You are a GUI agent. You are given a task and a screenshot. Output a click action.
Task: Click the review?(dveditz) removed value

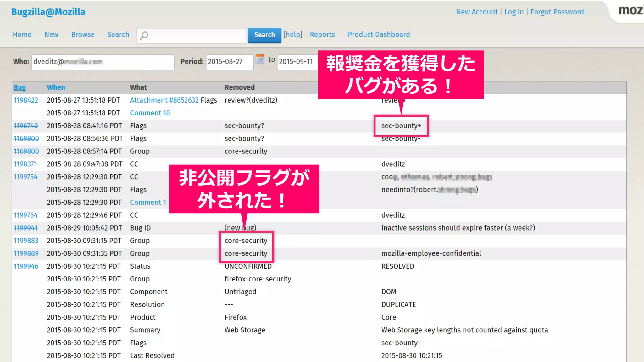pyautogui.click(x=251, y=100)
